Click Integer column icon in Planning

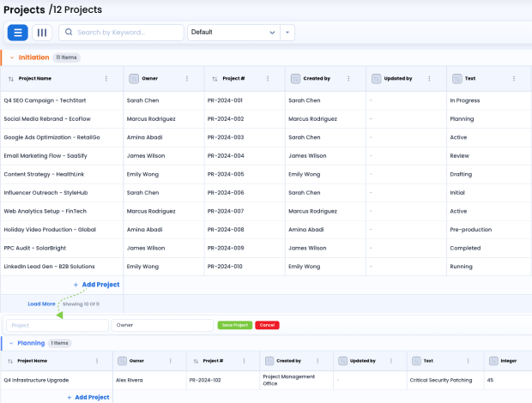click(x=493, y=361)
